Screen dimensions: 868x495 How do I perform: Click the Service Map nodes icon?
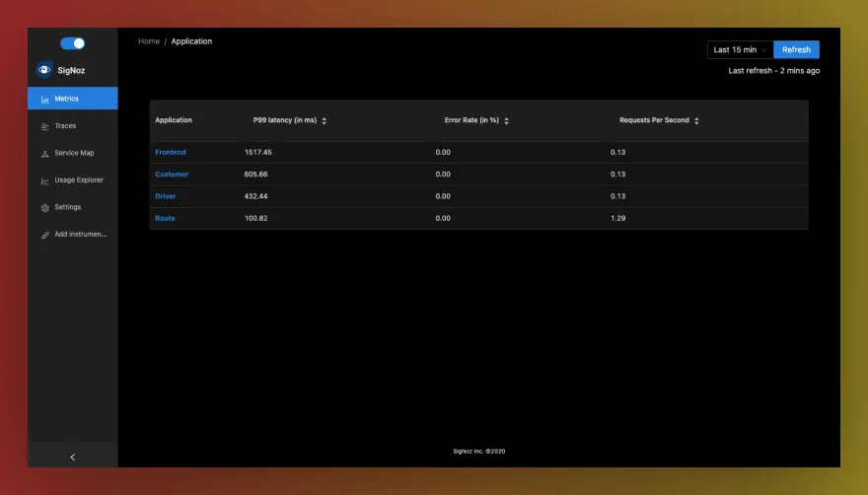pyautogui.click(x=44, y=154)
